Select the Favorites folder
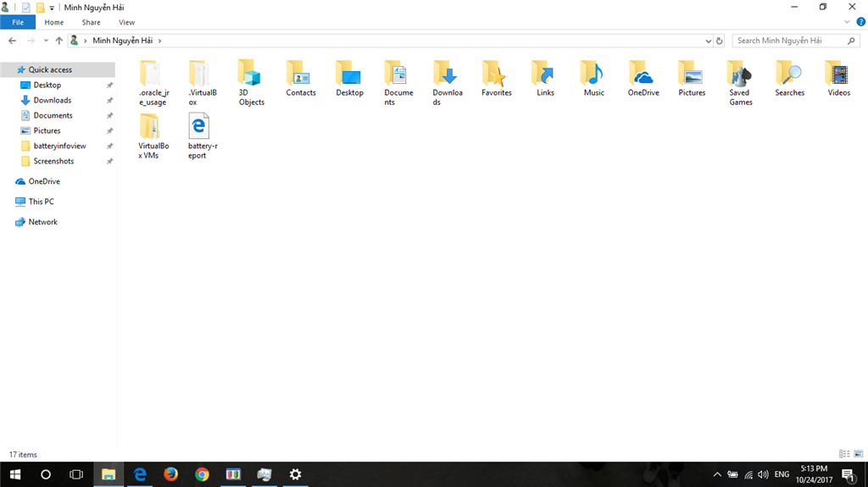The height and width of the screenshot is (487, 868). 496,79
